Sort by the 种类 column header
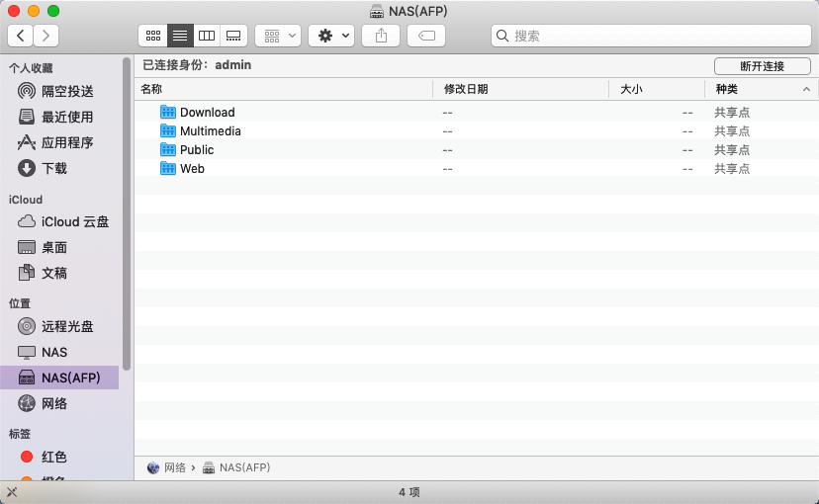The width and height of the screenshot is (819, 504). (762, 89)
